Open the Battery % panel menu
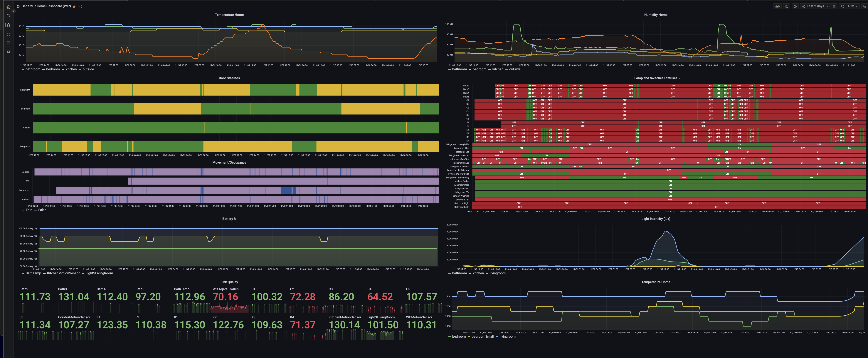The image size is (868, 358). click(x=229, y=219)
